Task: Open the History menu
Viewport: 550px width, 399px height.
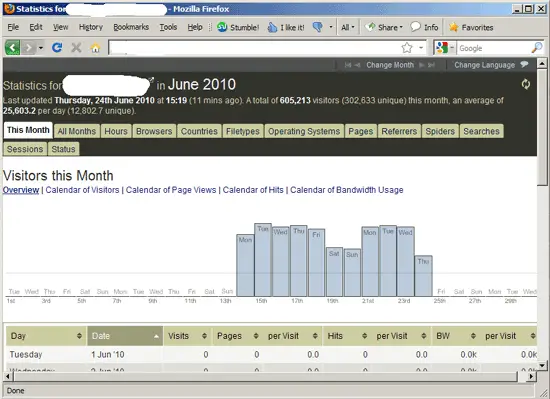Action: tap(90, 27)
